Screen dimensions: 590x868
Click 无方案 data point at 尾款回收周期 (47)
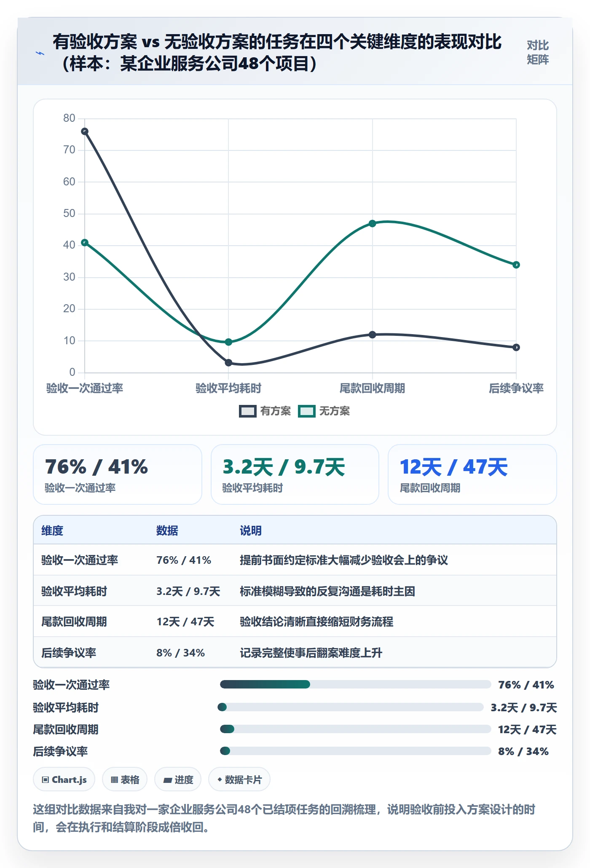pos(373,223)
